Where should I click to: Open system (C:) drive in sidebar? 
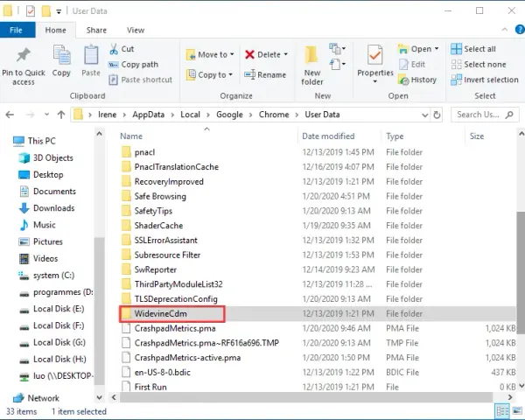(46, 276)
